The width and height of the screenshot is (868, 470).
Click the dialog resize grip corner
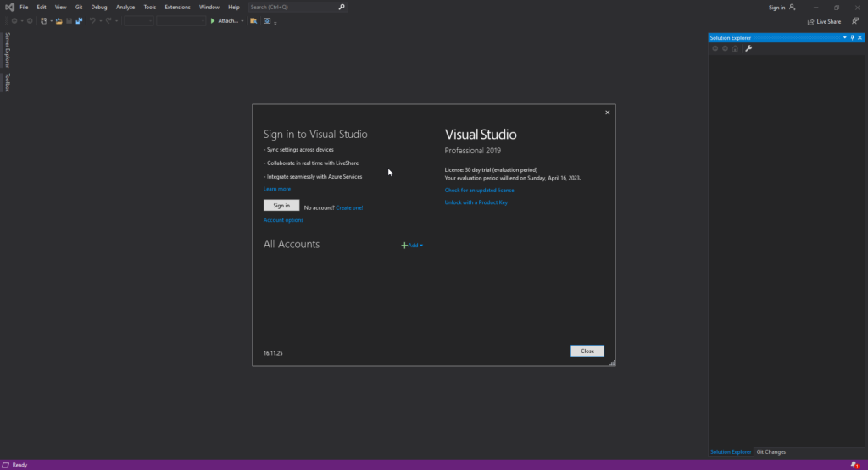[x=612, y=362]
